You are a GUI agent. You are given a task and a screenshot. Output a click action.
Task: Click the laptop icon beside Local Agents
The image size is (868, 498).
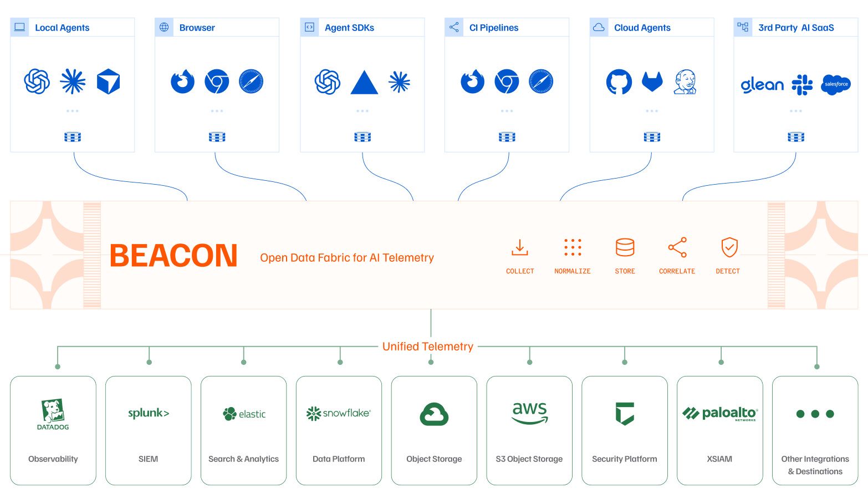[19, 27]
